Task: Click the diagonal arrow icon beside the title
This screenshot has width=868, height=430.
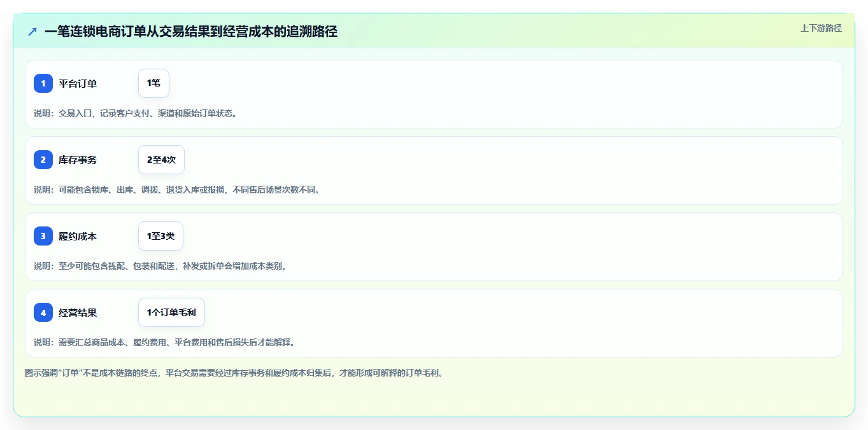Action: point(32,31)
